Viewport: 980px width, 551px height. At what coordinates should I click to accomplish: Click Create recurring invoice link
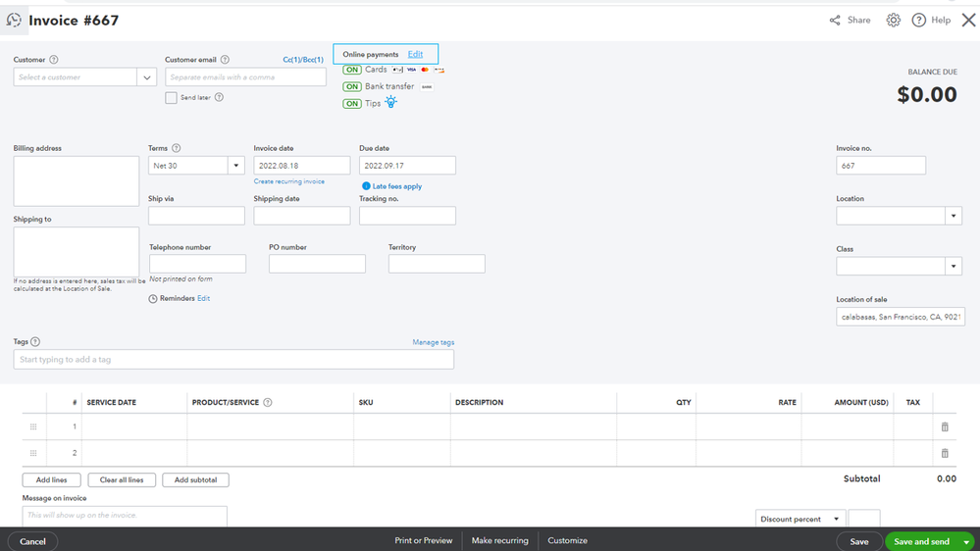point(288,181)
